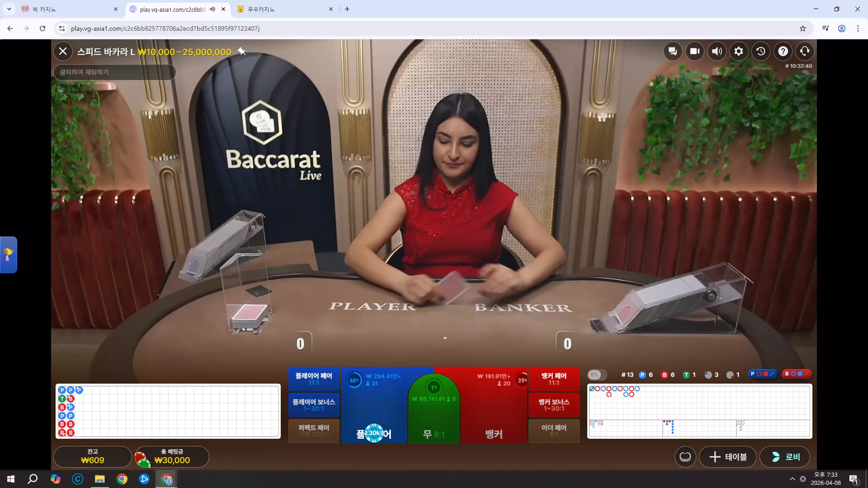Bet on 플레이어 보너스 1~30:1

314,405
